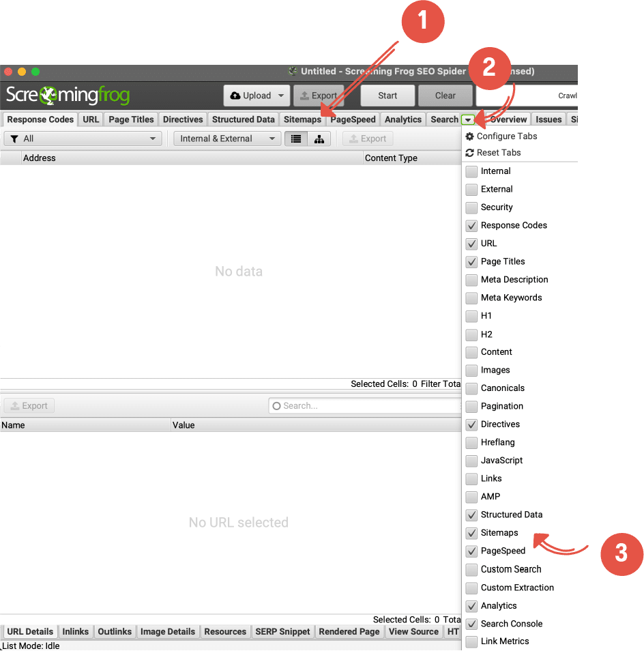This screenshot has width=644, height=651.
Task: Focus the lower pane Search field
Action: [x=365, y=405]
